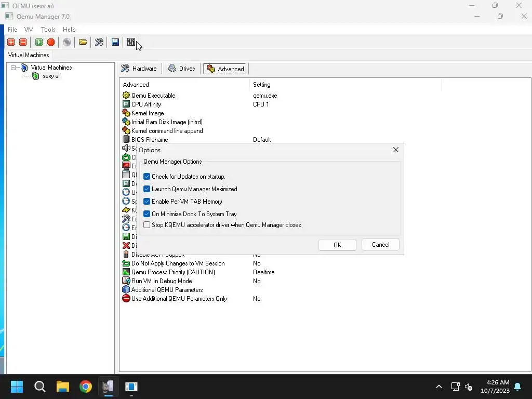Select the Virtual Machines root node
Screen dimensions: 532x399
coord(51,68)
